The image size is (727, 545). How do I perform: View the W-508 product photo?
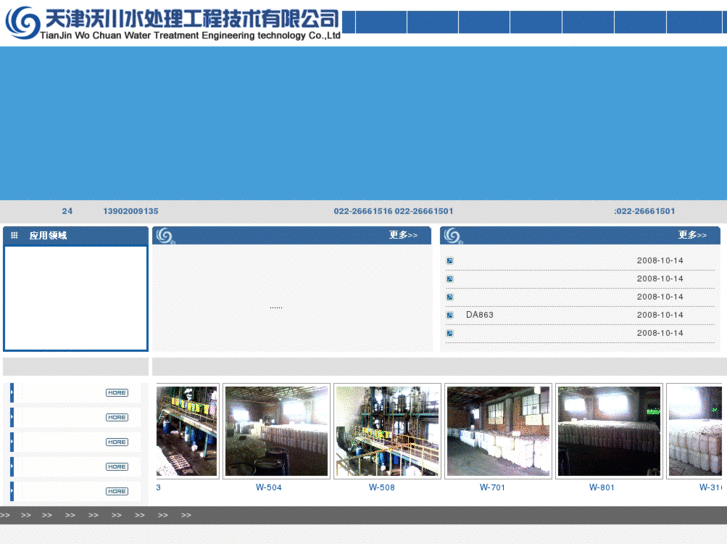click(x=387, y=431)
